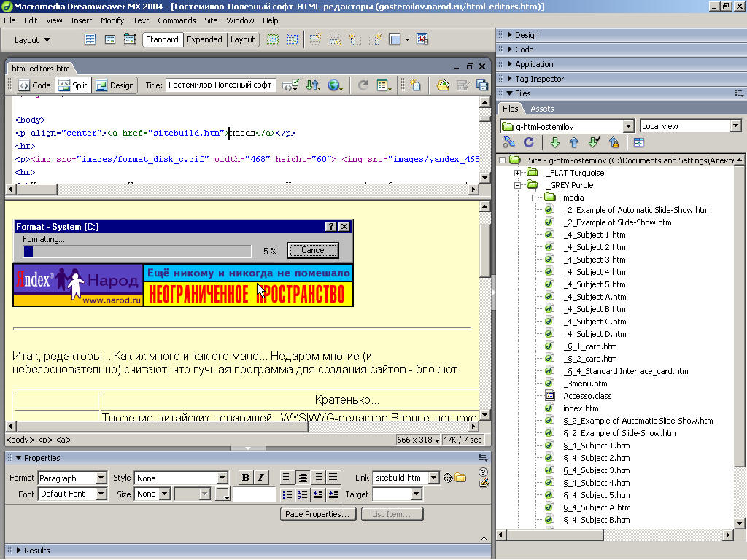
Task: Click the <body> tag selector
Action: tap(20, 440)
